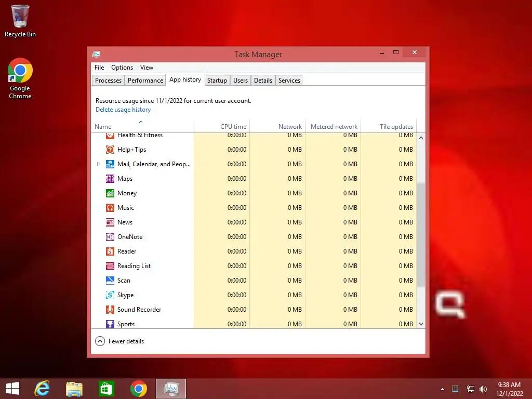Switch to the Processes tab

click(x=108, y=81)
